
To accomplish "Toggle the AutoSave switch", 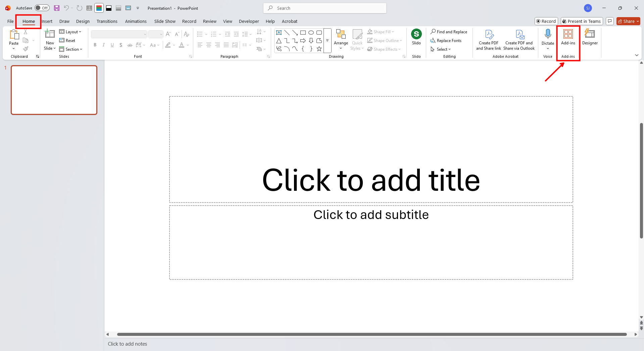I will [42, 8].
